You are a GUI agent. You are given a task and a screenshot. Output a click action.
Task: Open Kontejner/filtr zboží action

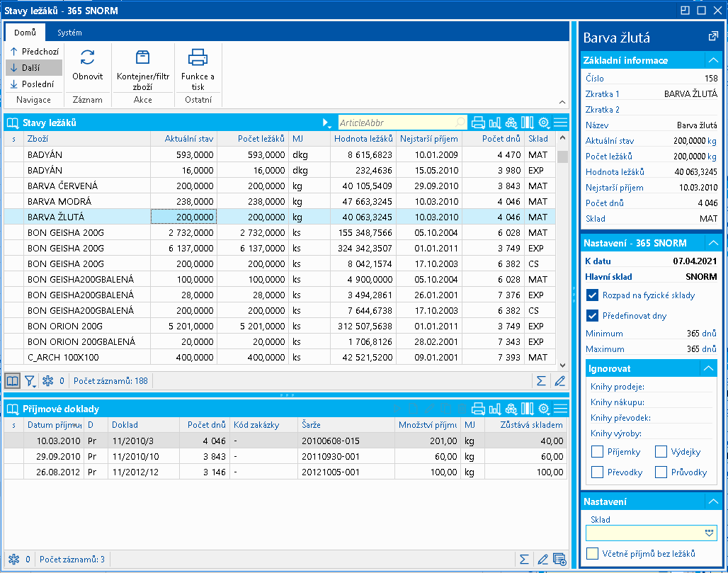[142, 58]
